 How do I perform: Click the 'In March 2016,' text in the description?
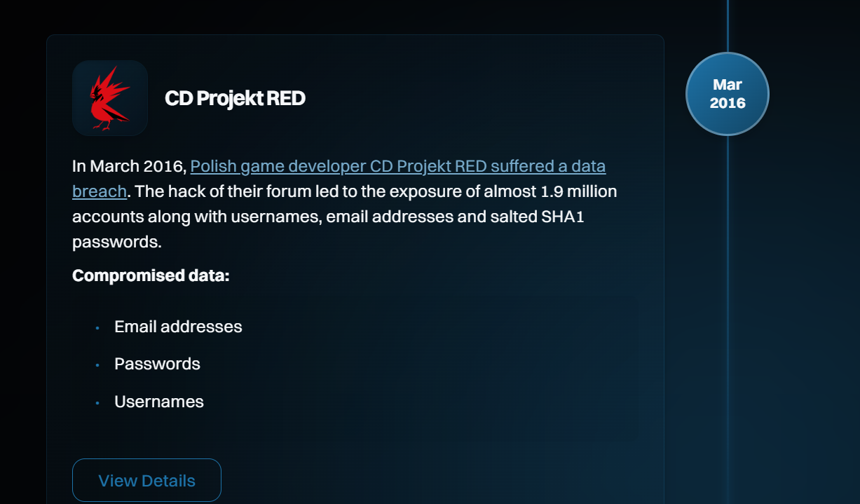[129, 167]
